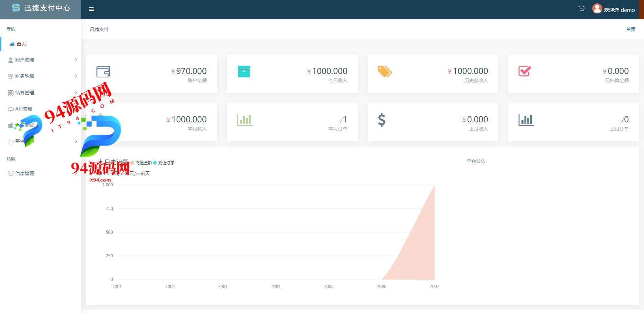This screenshot has height=314, width=644.
Task: Click the 7004 label on chart axis
Action: click(275, 287)
